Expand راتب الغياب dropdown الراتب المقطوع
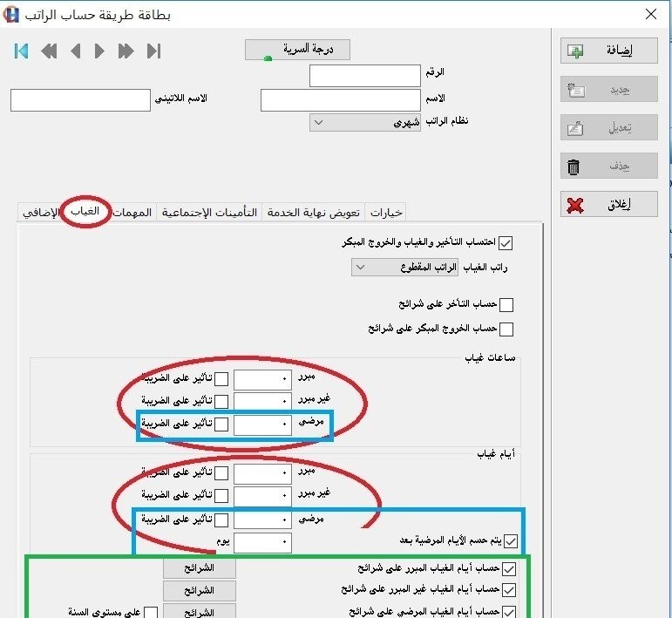Viewport: 672px width, 618px height. point(404,267)
